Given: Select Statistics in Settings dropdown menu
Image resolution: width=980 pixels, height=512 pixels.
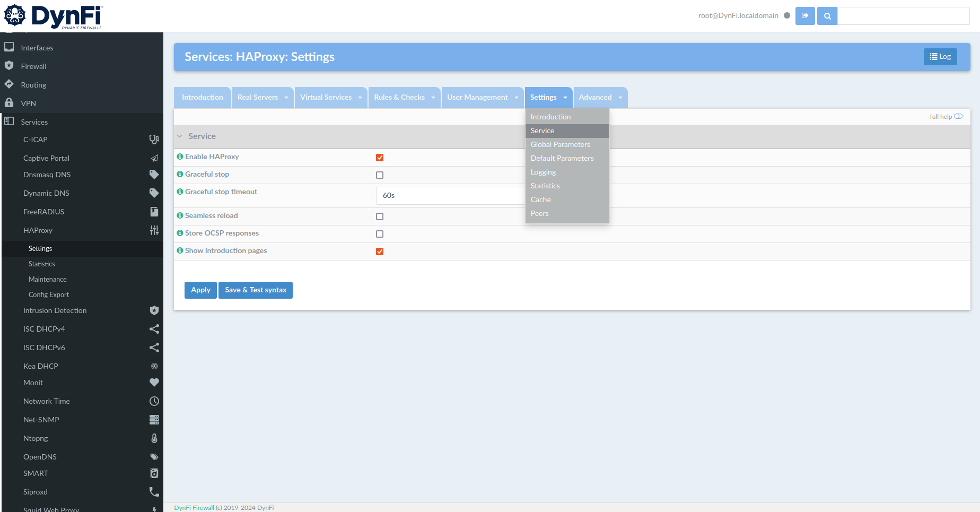Looking at the screenshot, I should (567, 186).
